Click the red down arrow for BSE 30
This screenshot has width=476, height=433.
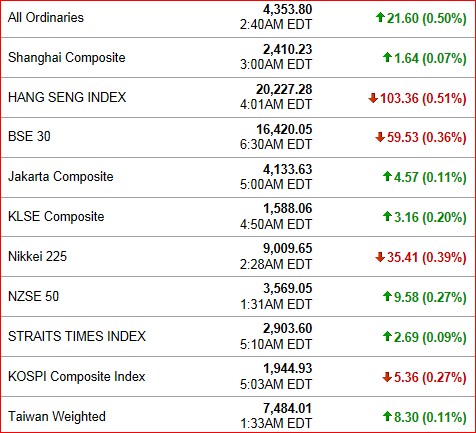380,137
